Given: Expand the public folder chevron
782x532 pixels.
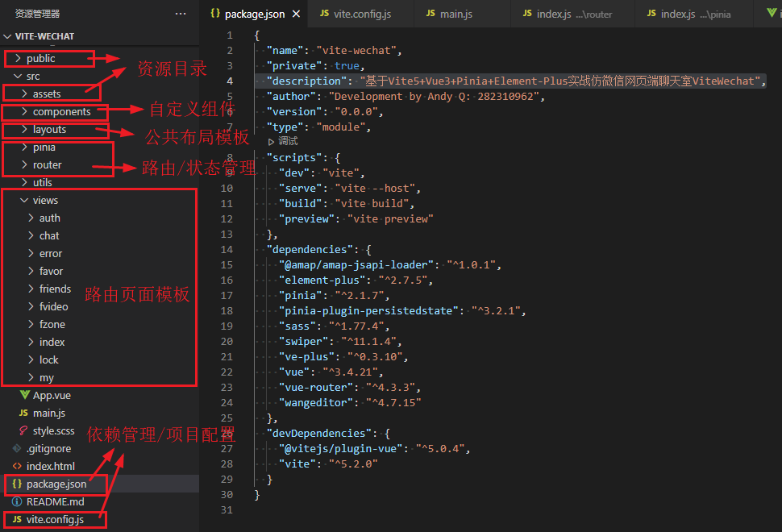Looking at the screenshot, I should 18,58.
